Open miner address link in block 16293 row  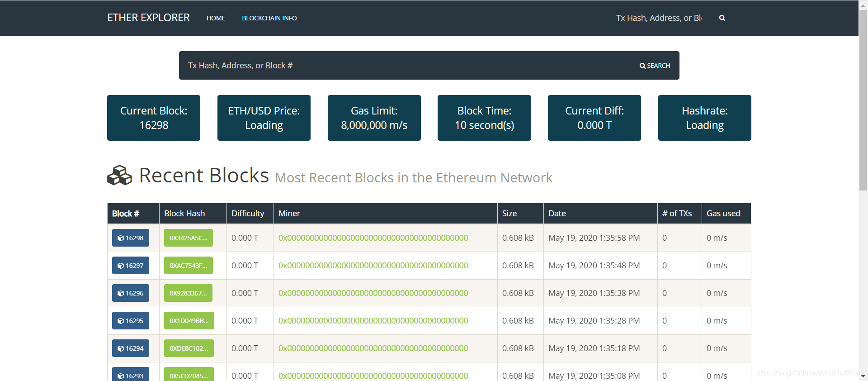click(373, 376)
